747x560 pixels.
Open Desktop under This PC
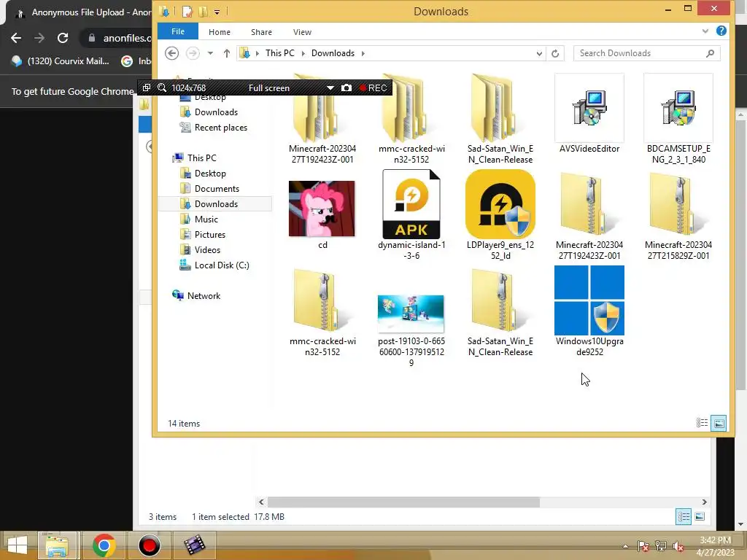(x=209, y=174)
